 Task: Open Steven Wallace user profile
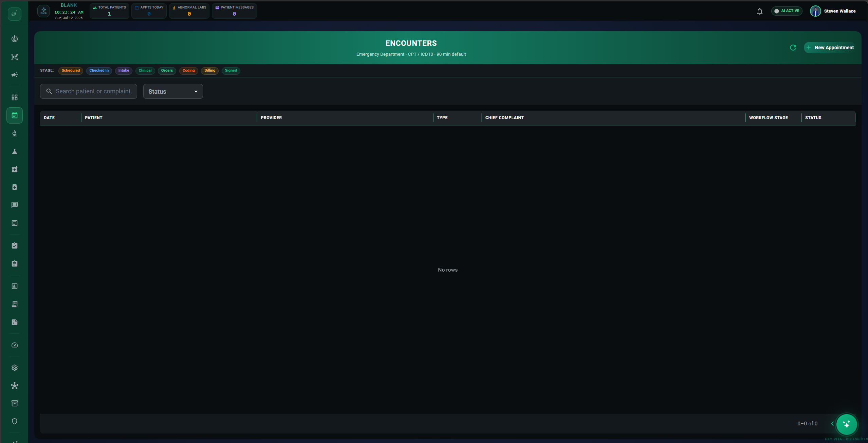833,11
